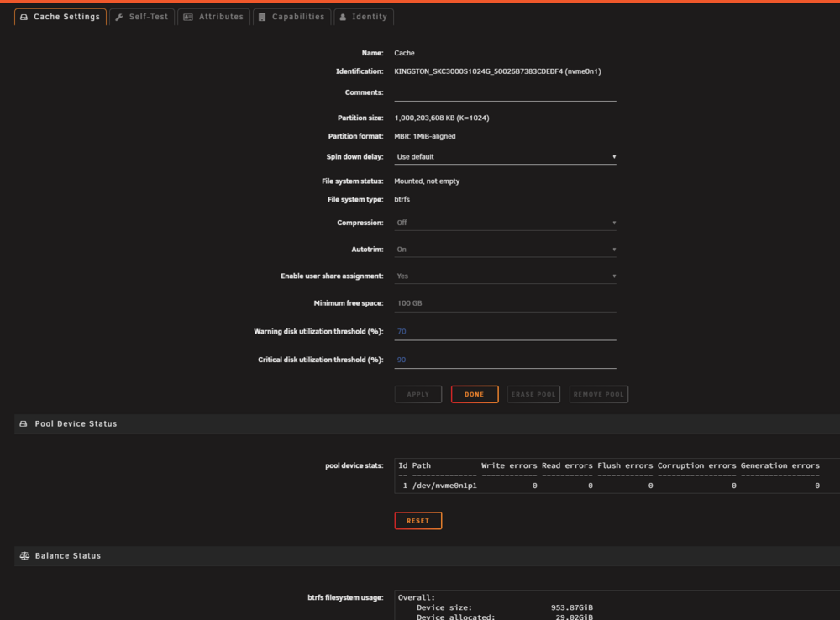Select MBR: 1MiB-aligned text
The width and height of the screenshot is (840, 620).
(x=425, y=136)
